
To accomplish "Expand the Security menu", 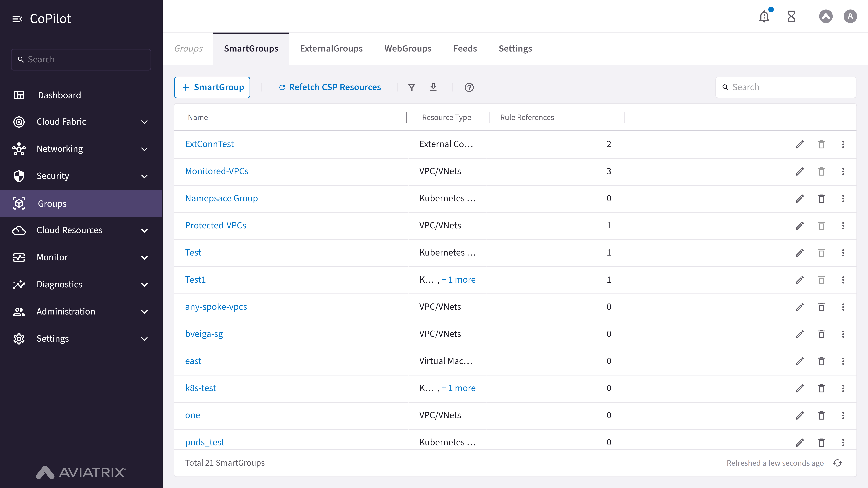I will click(x=81, y=176).
